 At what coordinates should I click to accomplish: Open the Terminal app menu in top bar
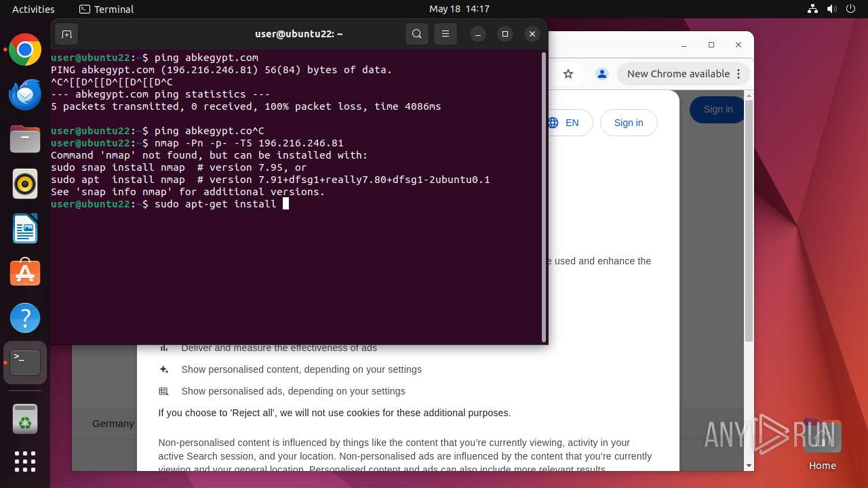[x=106, y=9]
